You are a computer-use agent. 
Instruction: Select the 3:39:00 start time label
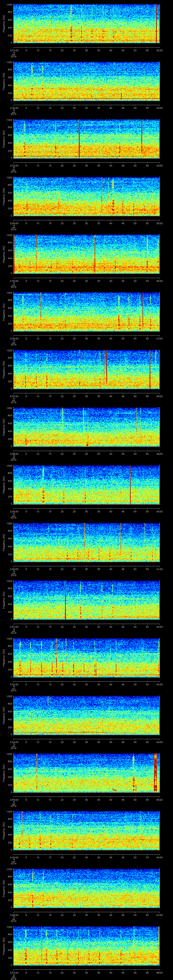click(x=14, y=511)
